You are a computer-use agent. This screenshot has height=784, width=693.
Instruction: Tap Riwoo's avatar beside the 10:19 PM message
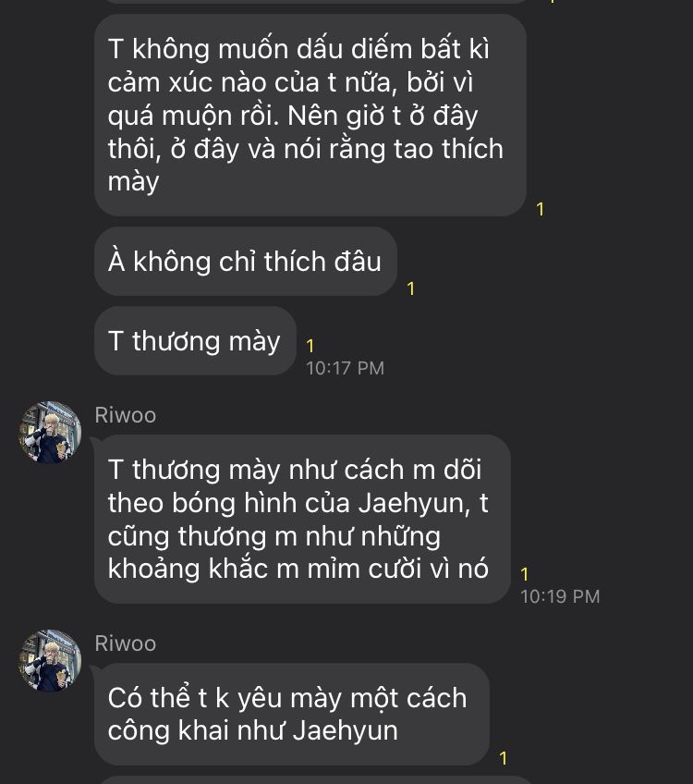tap(50, 433)
